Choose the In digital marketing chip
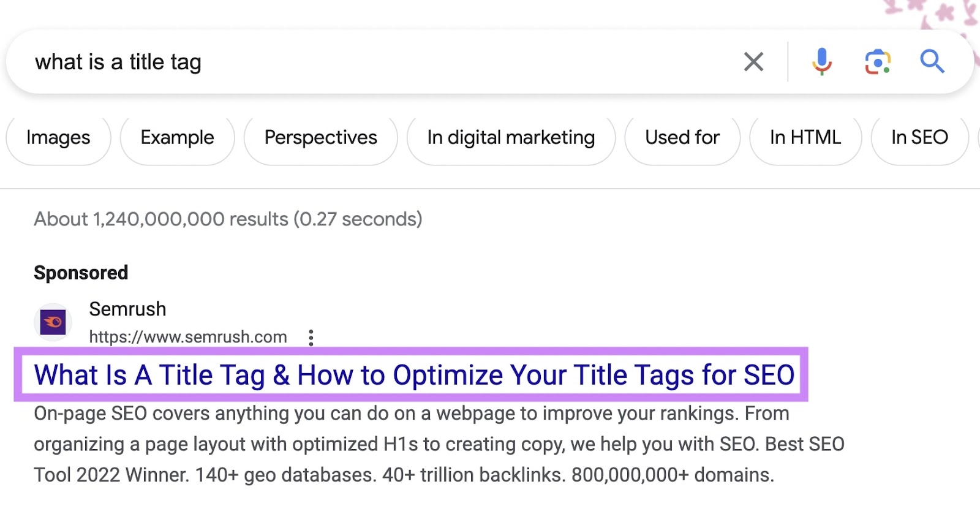The image size is (980, 514). pyautogui.click(x=511, y=138)
